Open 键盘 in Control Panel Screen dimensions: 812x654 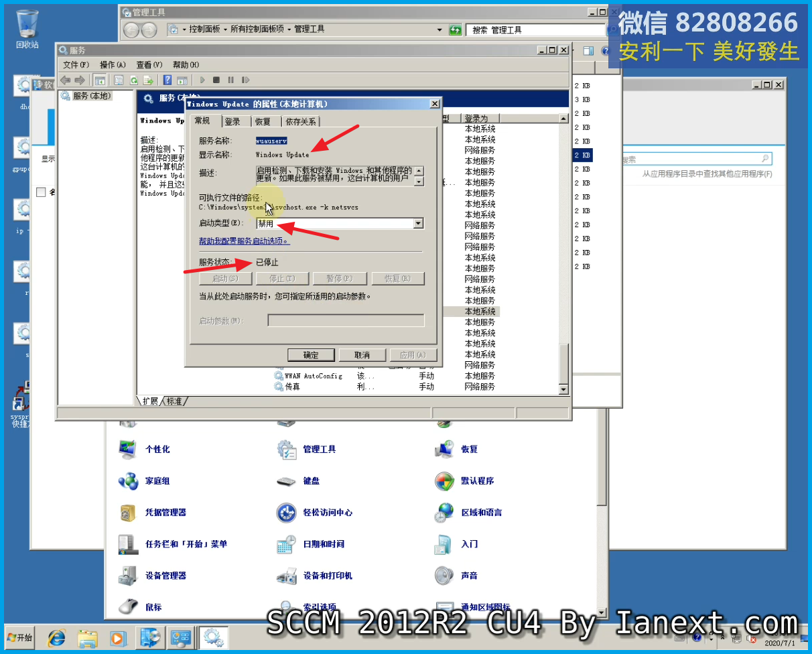(x=311, y=480)
